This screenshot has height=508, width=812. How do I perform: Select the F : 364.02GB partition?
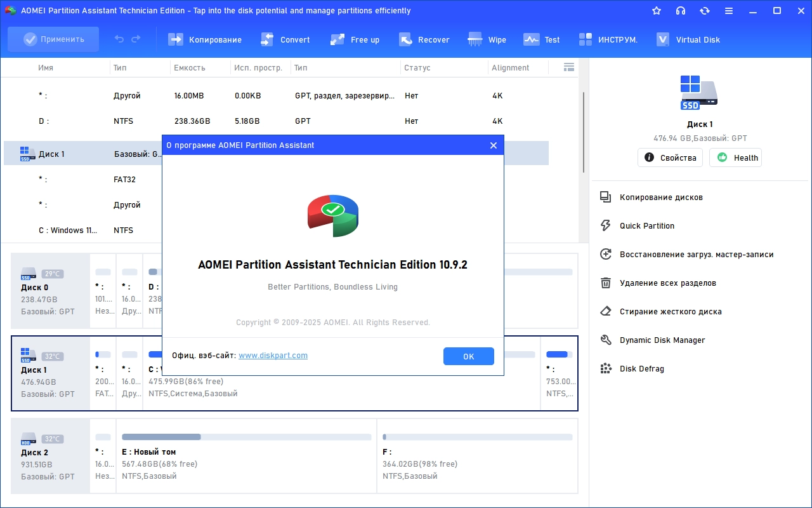pyautogui.click(x=477, y=456)
